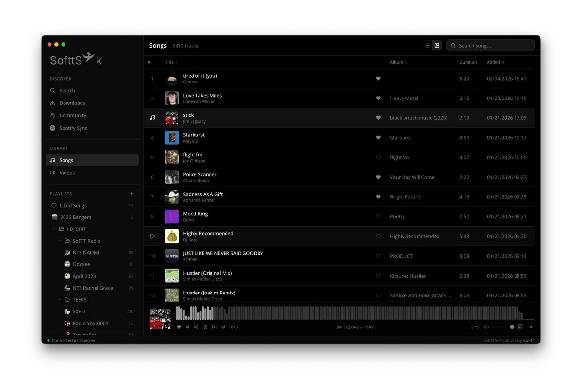
Task: Sort tracks by Title column
Action: 172,62
